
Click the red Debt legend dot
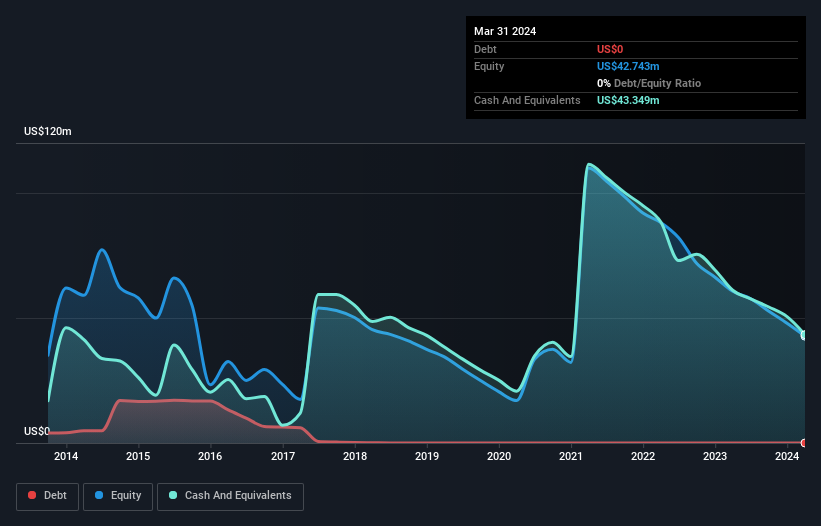point(32,495)
